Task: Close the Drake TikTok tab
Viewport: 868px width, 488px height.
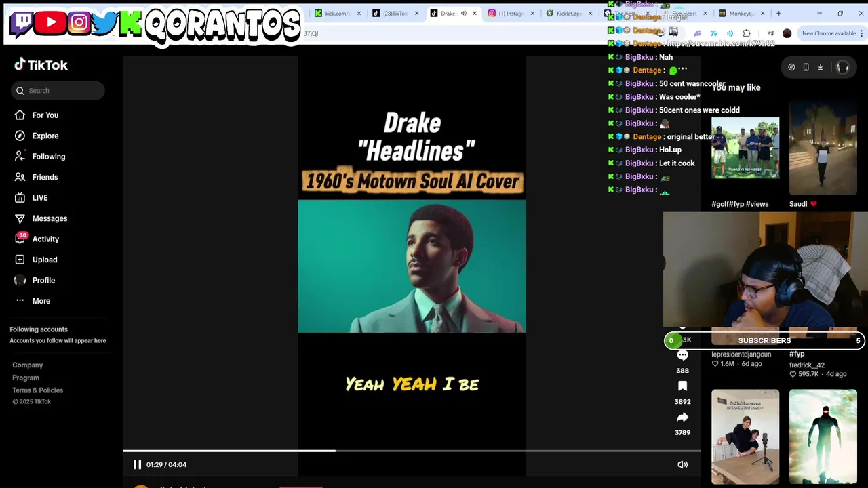Action: [x=475, y=13]
